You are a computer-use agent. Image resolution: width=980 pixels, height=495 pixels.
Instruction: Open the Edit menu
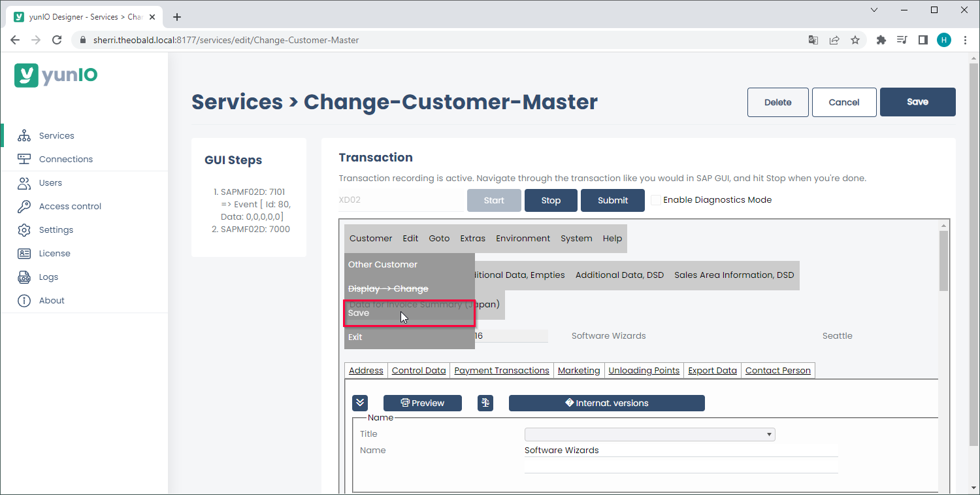(410, 239)
